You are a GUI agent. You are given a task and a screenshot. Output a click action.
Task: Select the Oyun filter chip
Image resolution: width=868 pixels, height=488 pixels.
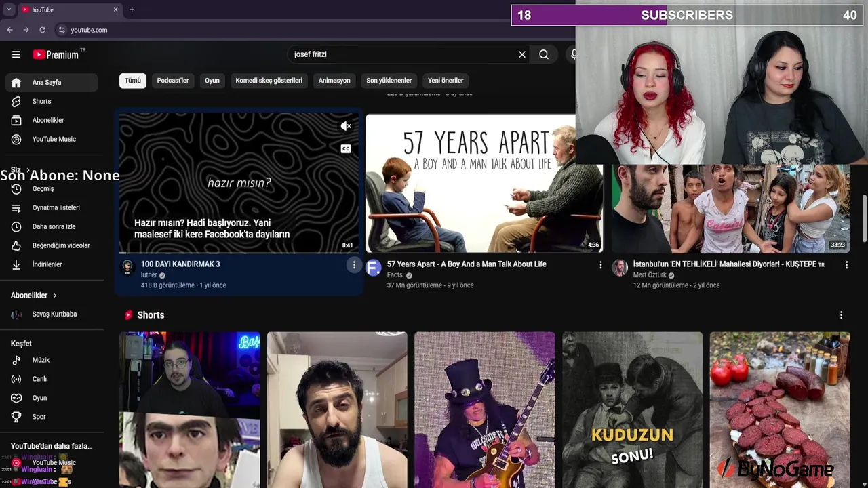tap(212, 81)
